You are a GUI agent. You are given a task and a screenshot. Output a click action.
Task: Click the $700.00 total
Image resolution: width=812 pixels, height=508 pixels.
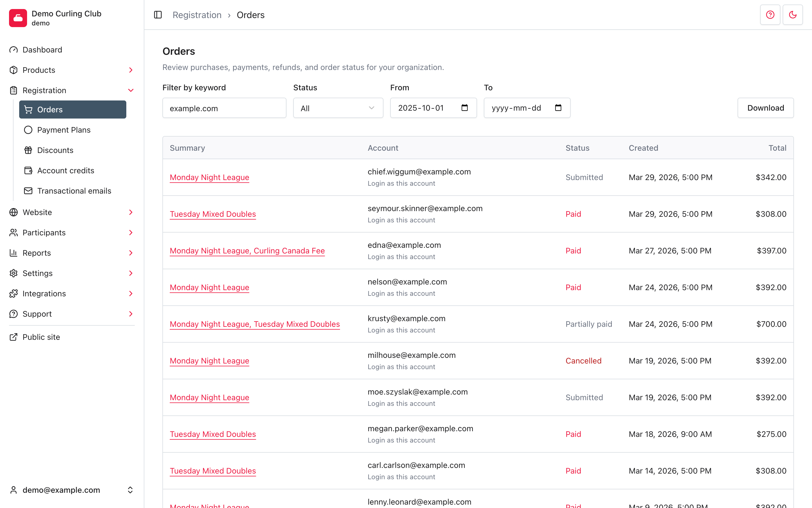pyautogui.click(x=771, y=324)
